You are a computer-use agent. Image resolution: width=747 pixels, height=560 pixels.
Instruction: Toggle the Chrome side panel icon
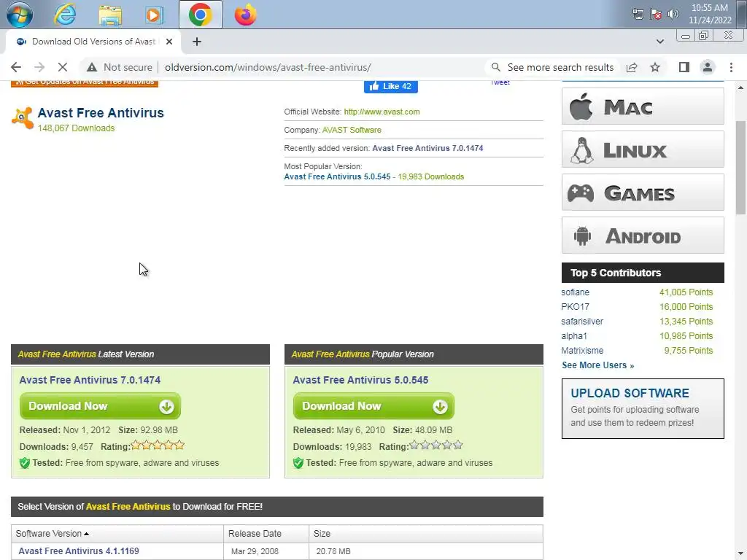tap(684, 67)
